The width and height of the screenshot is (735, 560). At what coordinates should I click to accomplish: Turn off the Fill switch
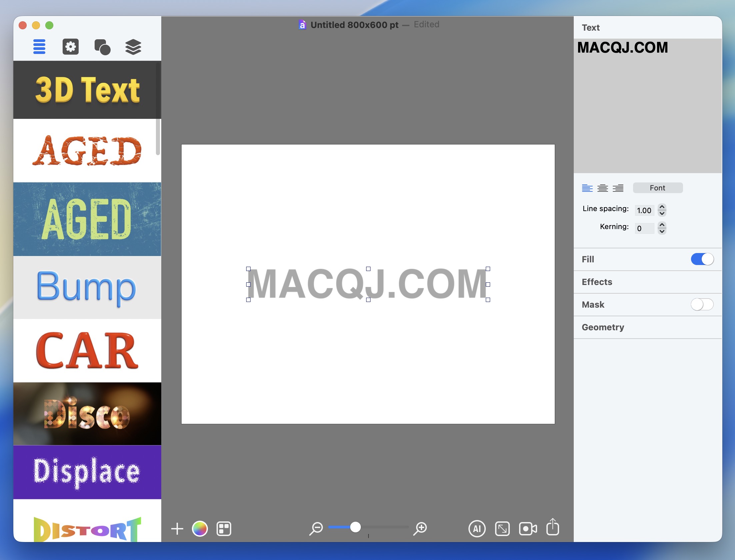(x=702, y=259)
